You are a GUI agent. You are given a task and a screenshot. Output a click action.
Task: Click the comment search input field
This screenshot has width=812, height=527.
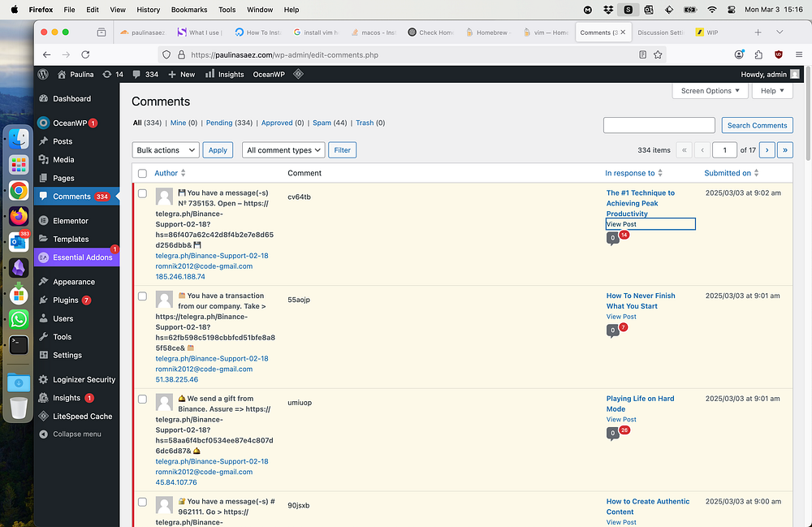659,125
